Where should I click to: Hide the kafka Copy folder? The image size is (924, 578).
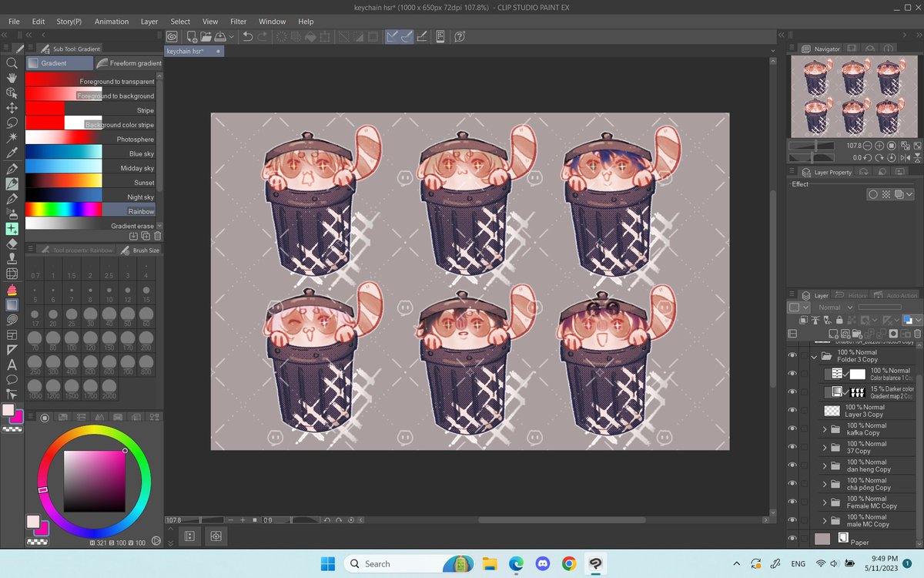pyautogui.click(x=792, y=428)
